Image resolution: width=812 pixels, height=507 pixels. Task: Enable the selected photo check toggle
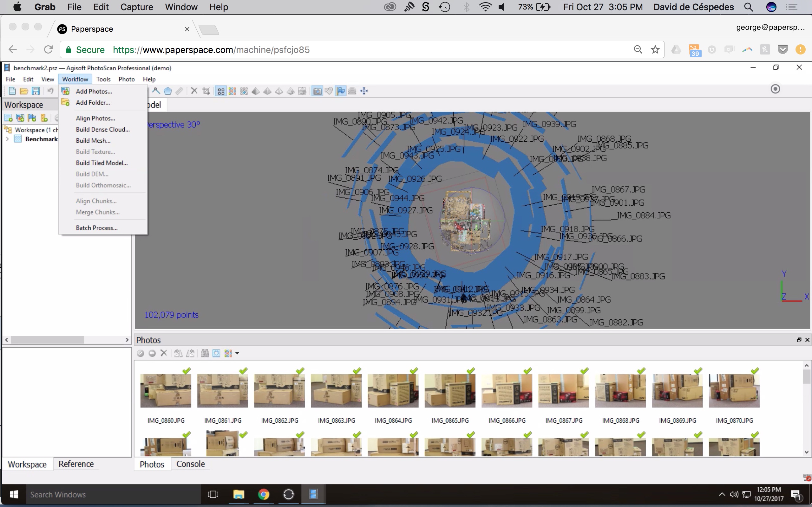140,353
